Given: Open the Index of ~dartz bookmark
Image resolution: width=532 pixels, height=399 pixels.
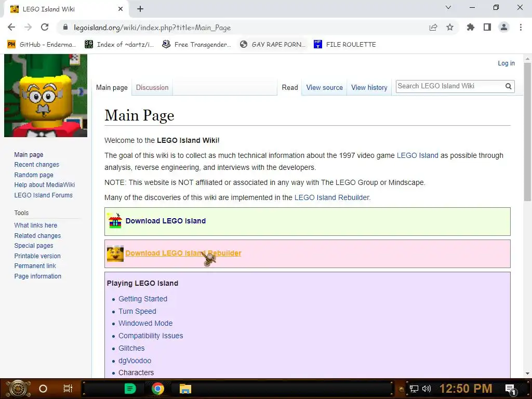Looking at the screenshot, I should click(x=119, y=45).
